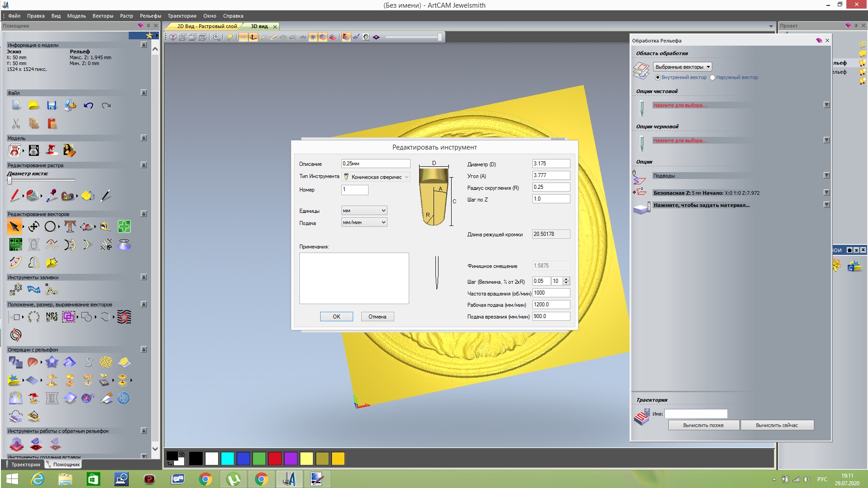Screen dimensions: 868x488
Task: Open the Reliefs menu
Action: [150, 16]
